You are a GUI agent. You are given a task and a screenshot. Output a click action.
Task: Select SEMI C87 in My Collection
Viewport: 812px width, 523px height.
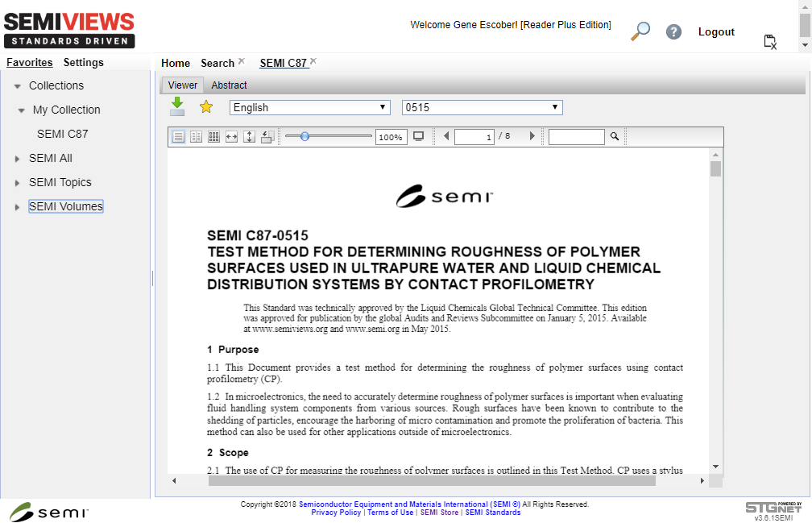tap(63, 134)
